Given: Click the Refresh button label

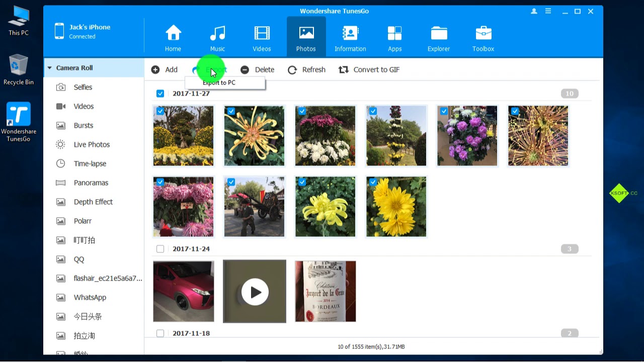Looking at the screenshot, I should click(x=314, y=70).
